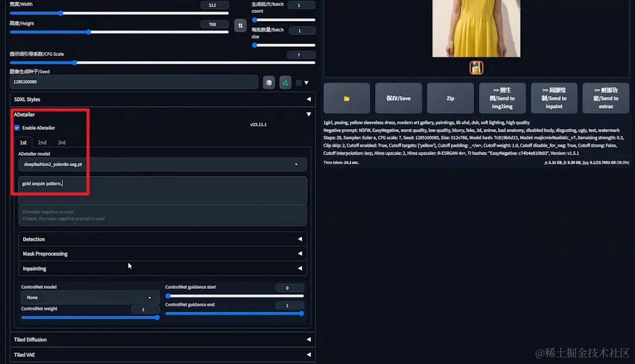Click the Save button
The width and height of the screenshot is (635, 364).
coord(398,98)
